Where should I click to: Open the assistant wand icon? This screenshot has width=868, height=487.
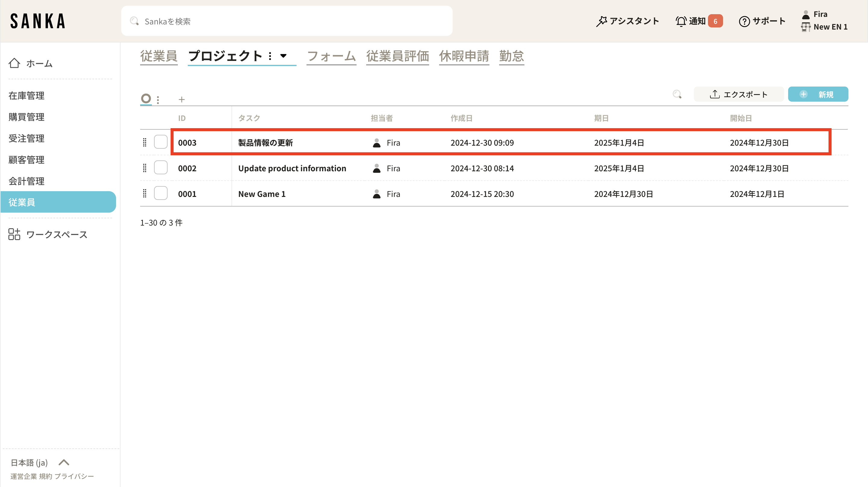[602, 21]
